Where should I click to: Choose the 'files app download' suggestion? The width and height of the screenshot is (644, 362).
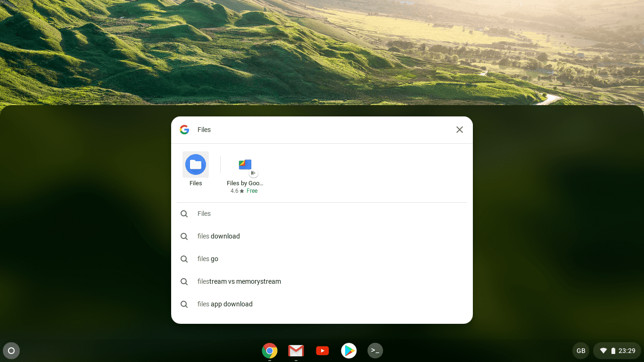click(225, 304)
